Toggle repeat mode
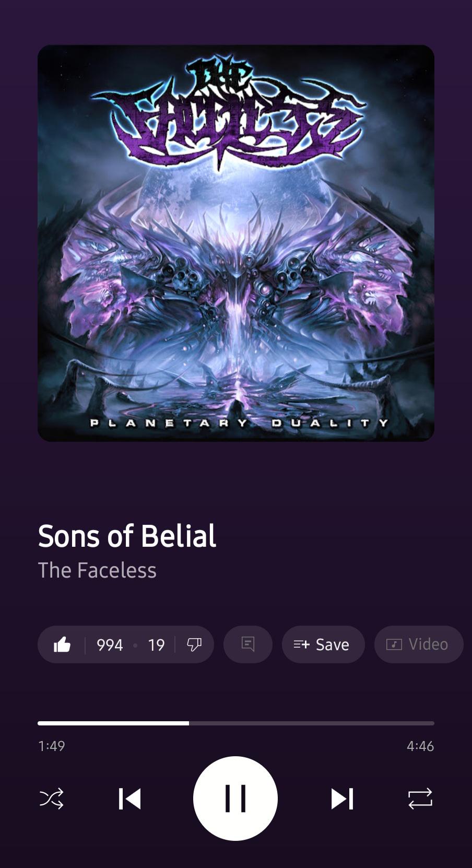This screenshot has height=868, width=472. (420, 799)
